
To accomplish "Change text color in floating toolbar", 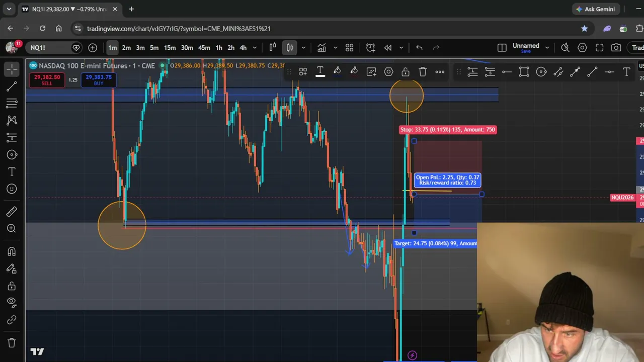I will [320, 72].
